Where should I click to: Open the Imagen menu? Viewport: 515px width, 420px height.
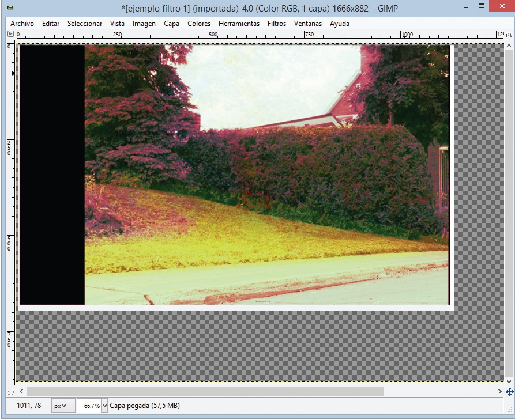pyautogui.click(x=144, y=24)
